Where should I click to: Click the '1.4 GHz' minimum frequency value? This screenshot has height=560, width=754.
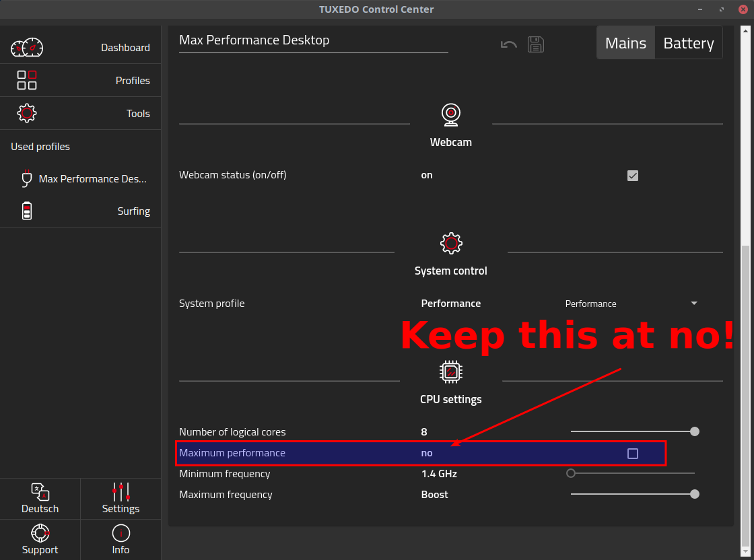(x=439, y=474)
